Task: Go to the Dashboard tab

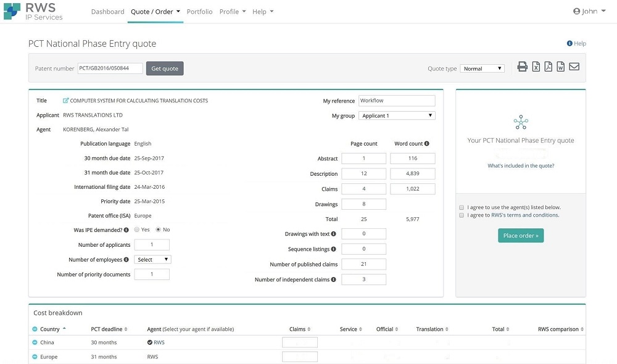Action: [107, 12]
